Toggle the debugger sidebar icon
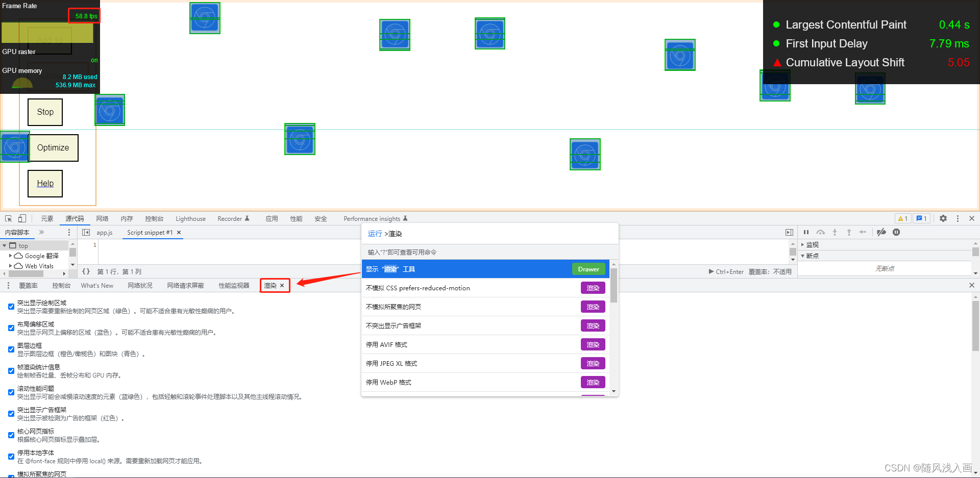Viewport: 980px width, 478px height. click(x=789, y=232)
